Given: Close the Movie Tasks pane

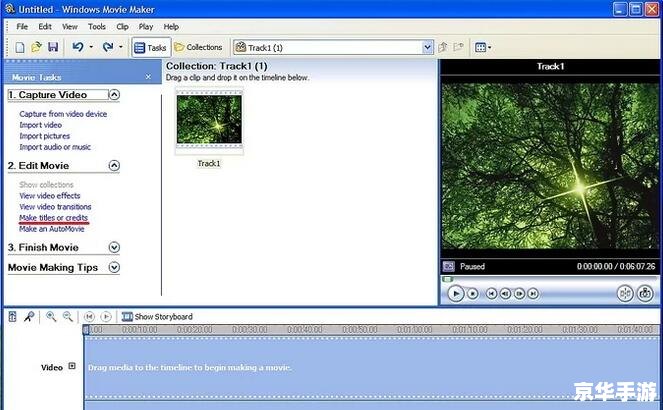Looking at the screenshot, I should 148,77.
